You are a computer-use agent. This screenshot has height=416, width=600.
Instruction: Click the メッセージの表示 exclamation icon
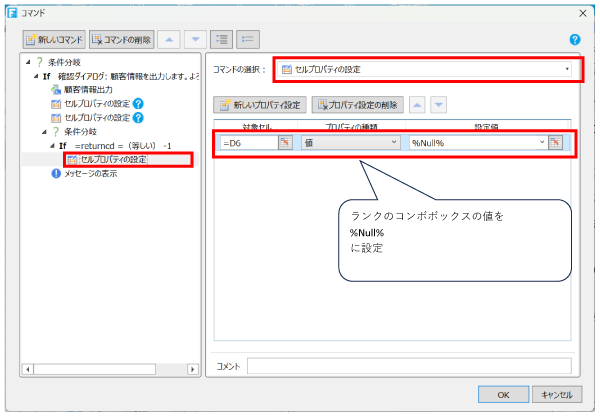pyautogui.click(x=56, y=174)
